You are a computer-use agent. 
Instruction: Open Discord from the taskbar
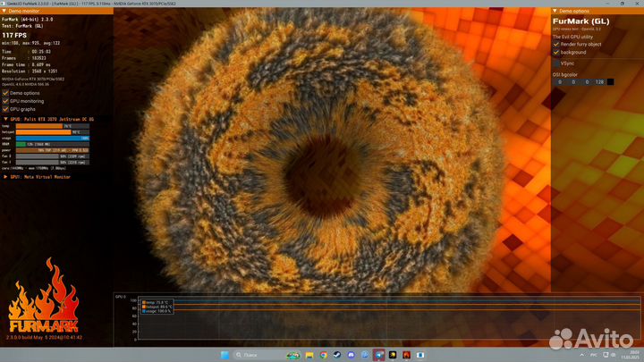point(349,355)
